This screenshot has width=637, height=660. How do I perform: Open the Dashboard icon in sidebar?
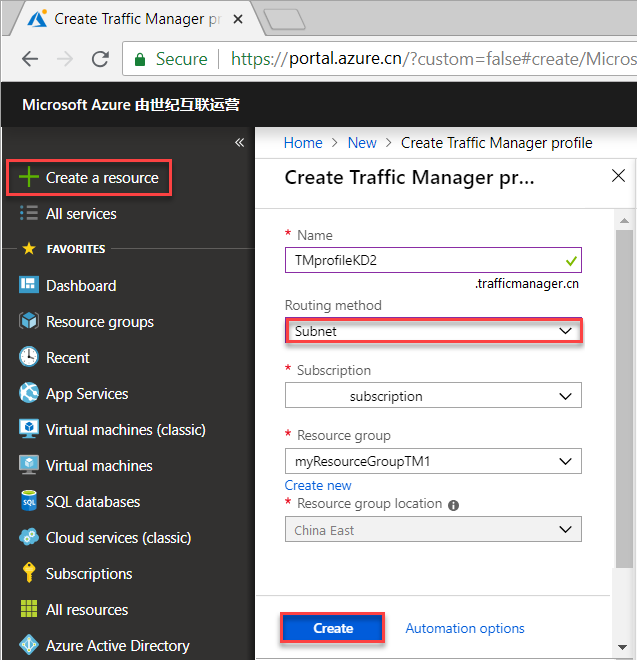click(29, 285)
